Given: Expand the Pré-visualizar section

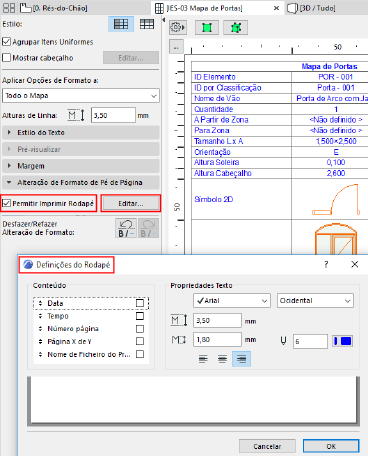Looking at the screenshot, I should pyautogui.click(x=81, y=149).
